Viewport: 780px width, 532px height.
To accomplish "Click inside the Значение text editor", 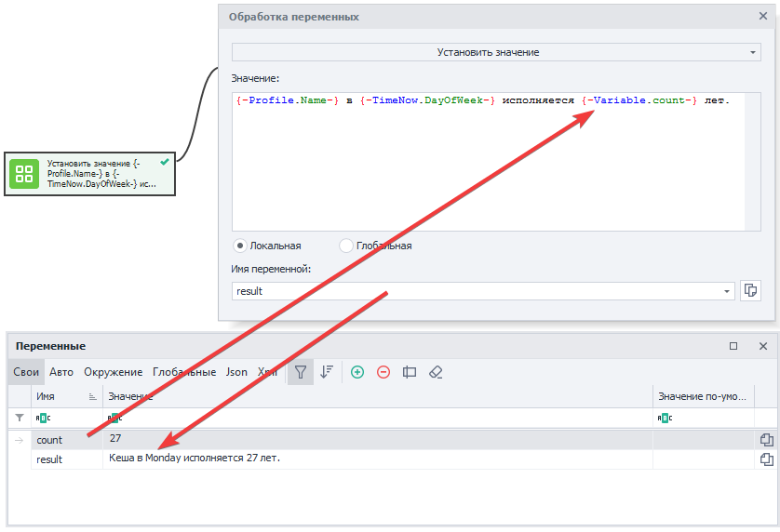I will 489,167.
